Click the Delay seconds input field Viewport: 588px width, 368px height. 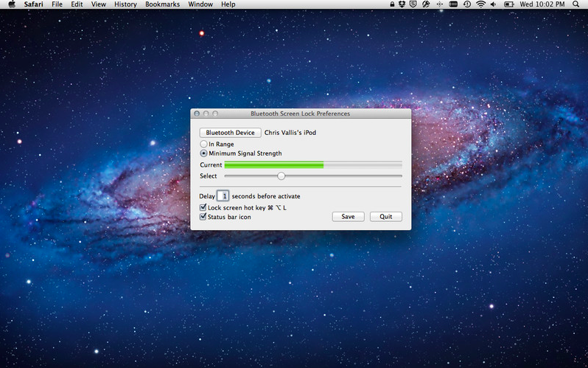(223, 196)
